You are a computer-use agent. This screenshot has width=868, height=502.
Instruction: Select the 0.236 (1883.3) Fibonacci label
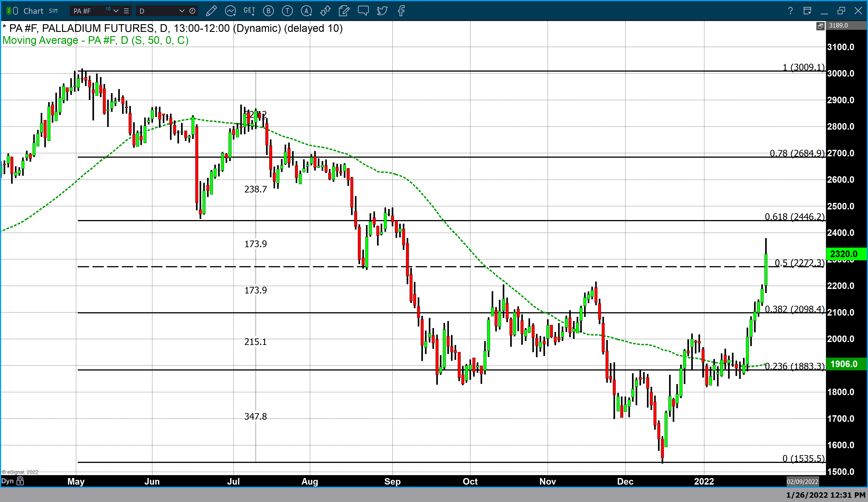[x=795, y=366]
